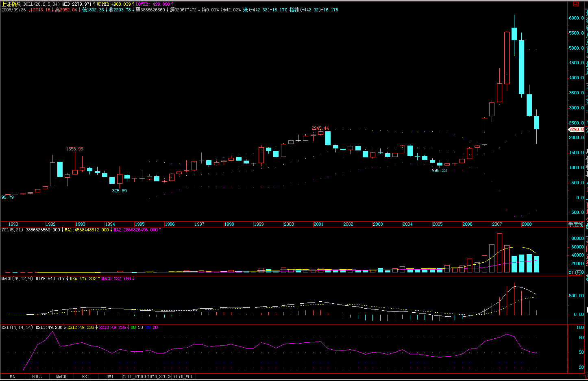The width and height of the screenshot is (588, 381).
Task: Click the RSI2:49.236 value
Action: [81, 327]
